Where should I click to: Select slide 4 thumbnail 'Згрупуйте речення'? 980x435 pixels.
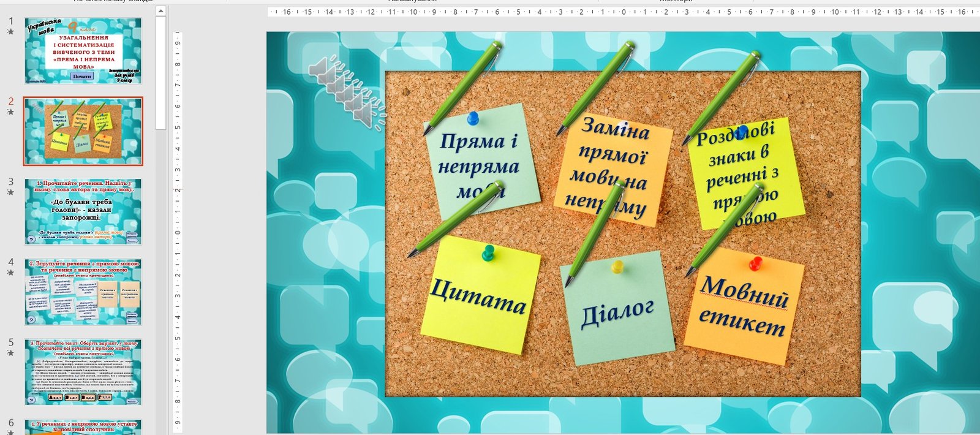[83, 292]
